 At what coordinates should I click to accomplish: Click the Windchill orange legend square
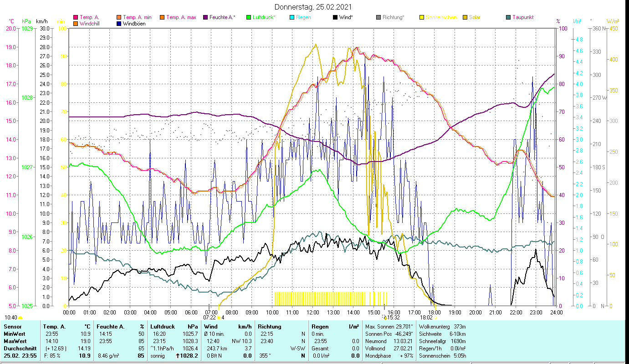76,24
